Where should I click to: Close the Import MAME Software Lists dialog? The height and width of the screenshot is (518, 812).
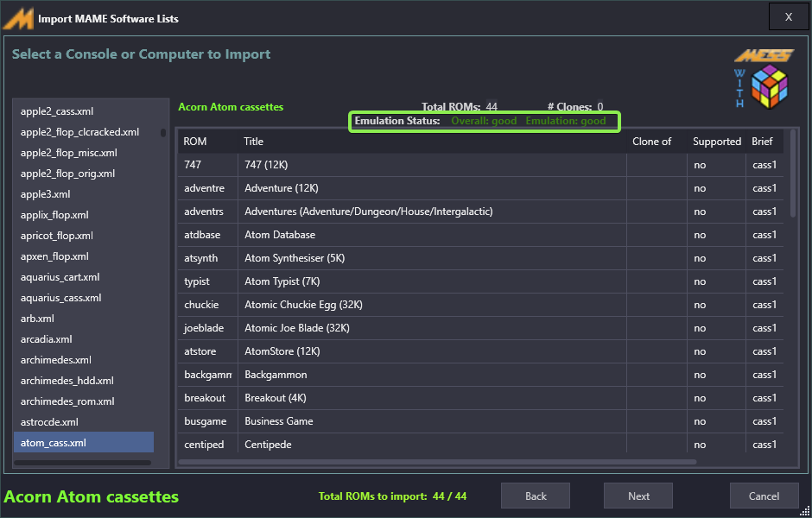click(788, 17)
